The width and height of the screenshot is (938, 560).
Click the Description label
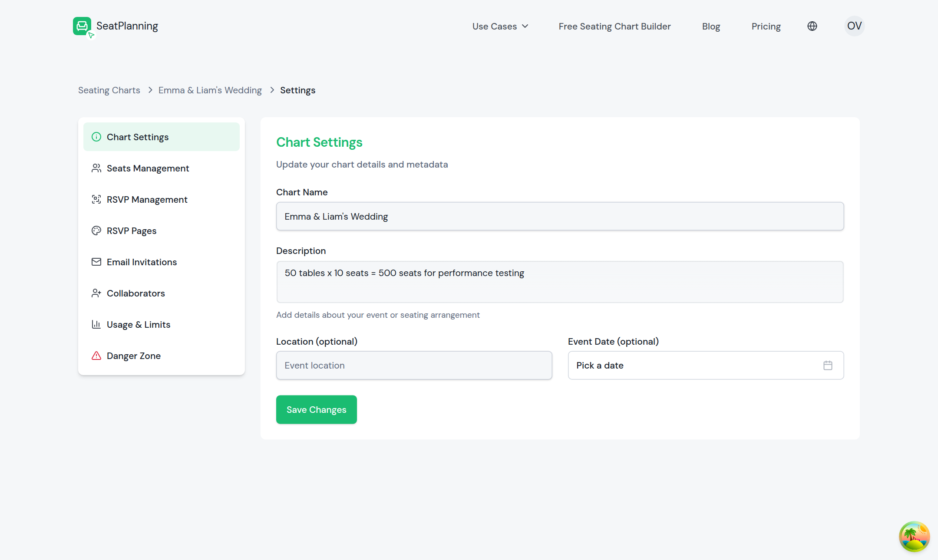click(301, 250)
